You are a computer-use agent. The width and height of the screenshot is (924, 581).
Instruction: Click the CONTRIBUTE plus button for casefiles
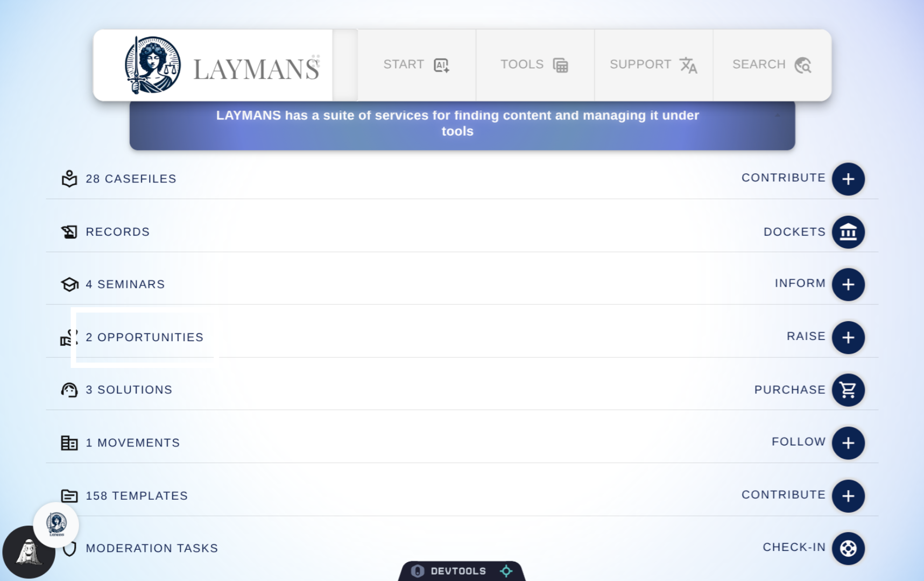pos(848,179)
